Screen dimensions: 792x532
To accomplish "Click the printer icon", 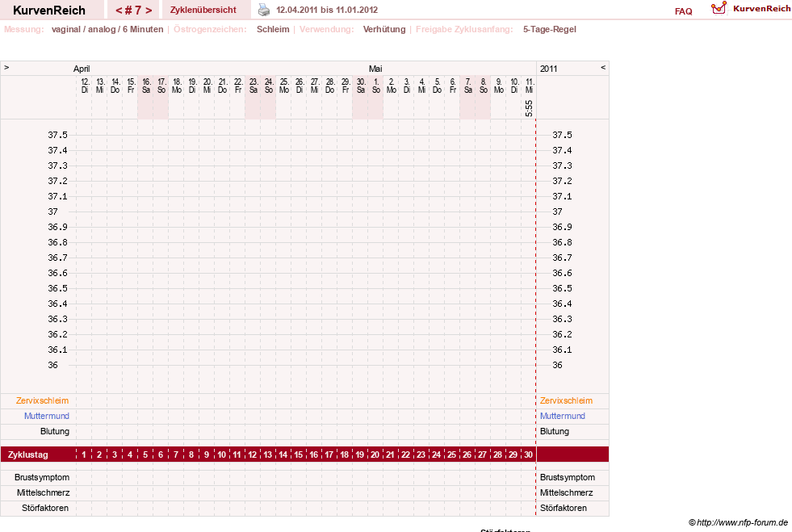I will (x=264, y=10).
